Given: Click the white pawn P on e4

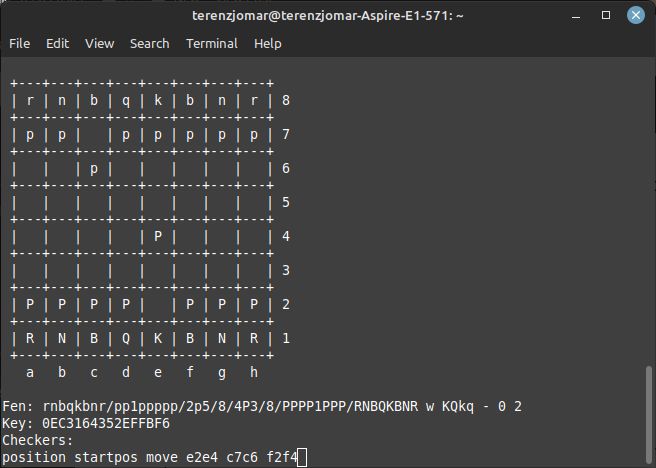Looking at the screenshot, I should (158, 236).
